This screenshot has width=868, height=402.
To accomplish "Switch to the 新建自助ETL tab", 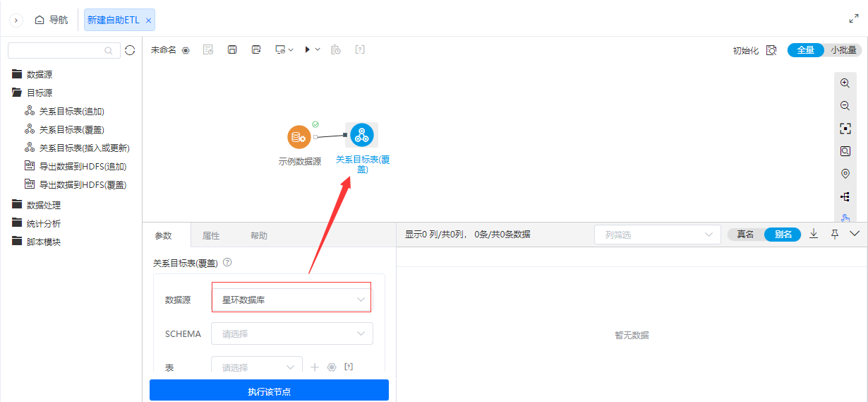I will (x=114, y=20).
